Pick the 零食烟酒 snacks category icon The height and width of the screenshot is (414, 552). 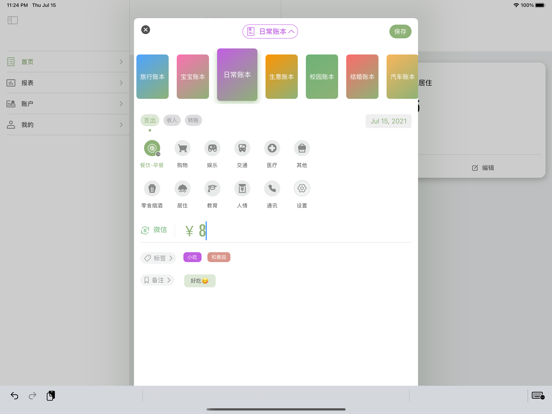pyautogui.click(x=152, y=188)
